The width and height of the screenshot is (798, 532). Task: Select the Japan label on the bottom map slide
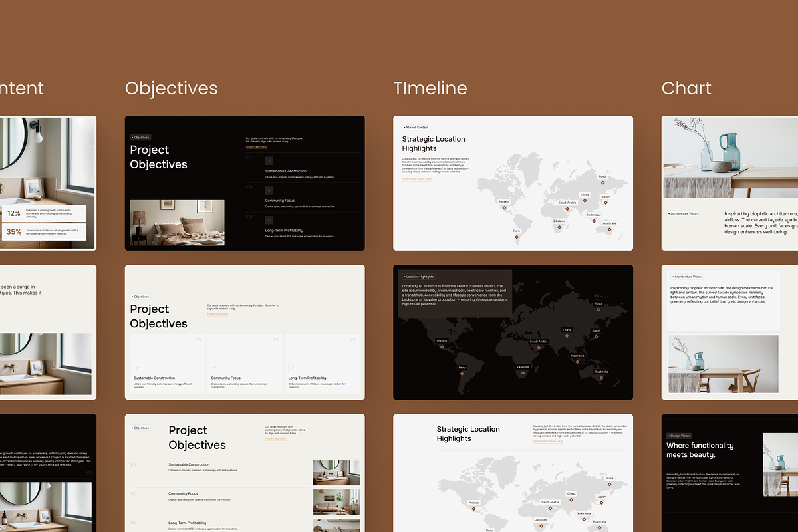coord(601,496)
